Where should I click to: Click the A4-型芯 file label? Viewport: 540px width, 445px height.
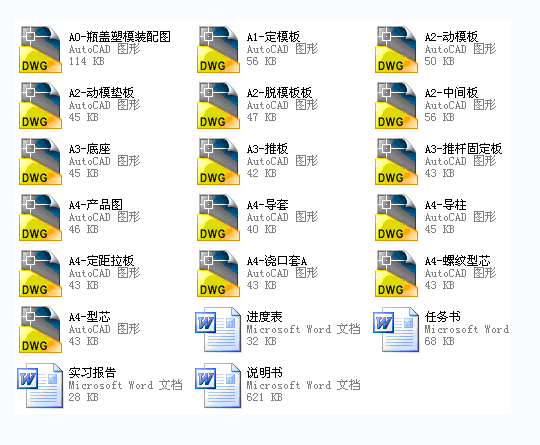(x=90, y=317)
